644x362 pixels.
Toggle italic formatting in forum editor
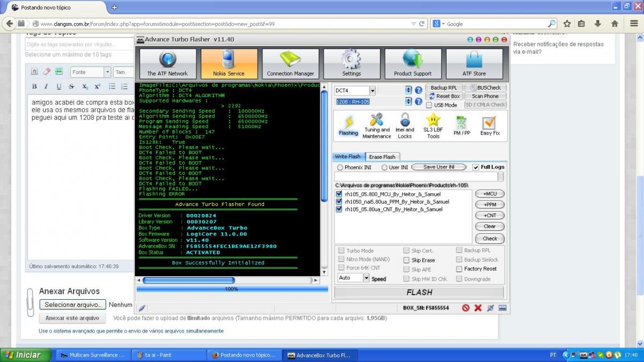pyautogui.click(x=46, y=86)
